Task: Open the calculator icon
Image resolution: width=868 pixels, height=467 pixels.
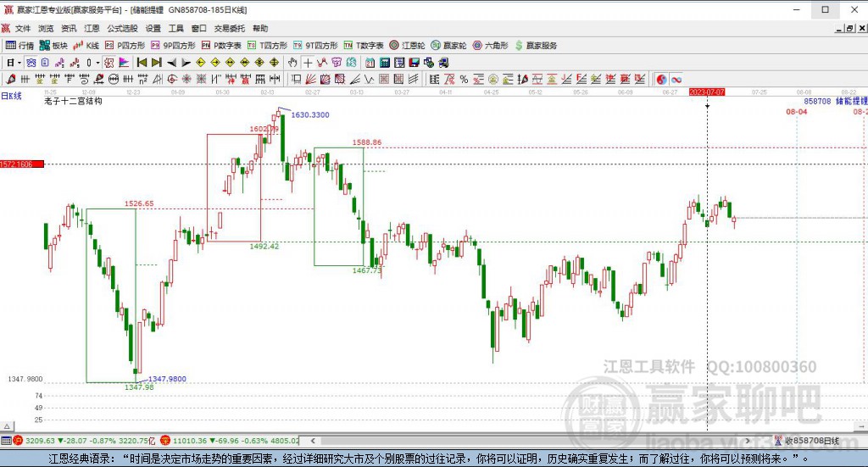Action: click(385, 63)
